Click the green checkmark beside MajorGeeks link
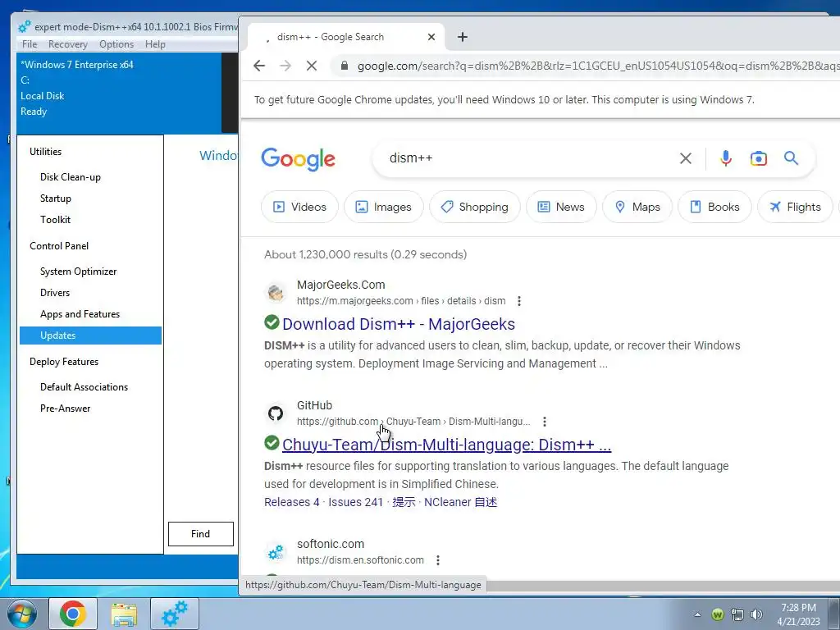 pos(272,322)
